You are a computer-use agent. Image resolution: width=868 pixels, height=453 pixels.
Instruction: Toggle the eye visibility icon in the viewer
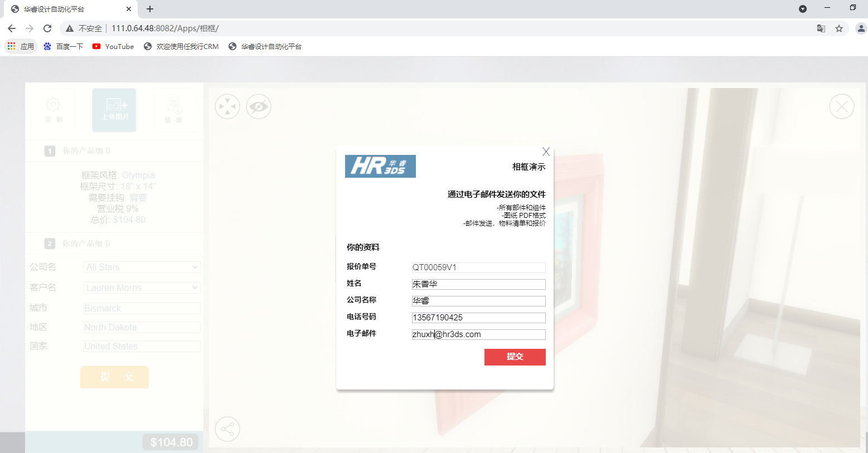pos(258,106)
